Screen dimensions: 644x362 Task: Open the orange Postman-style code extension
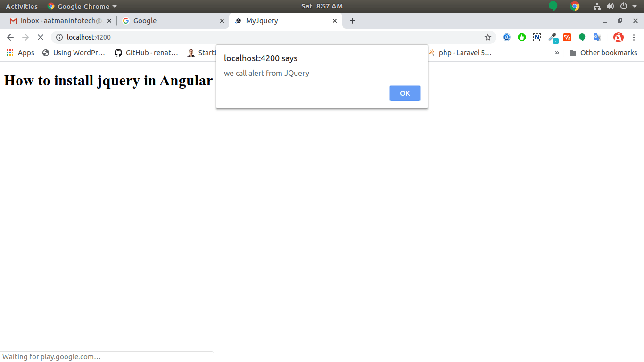click(567, 37)
